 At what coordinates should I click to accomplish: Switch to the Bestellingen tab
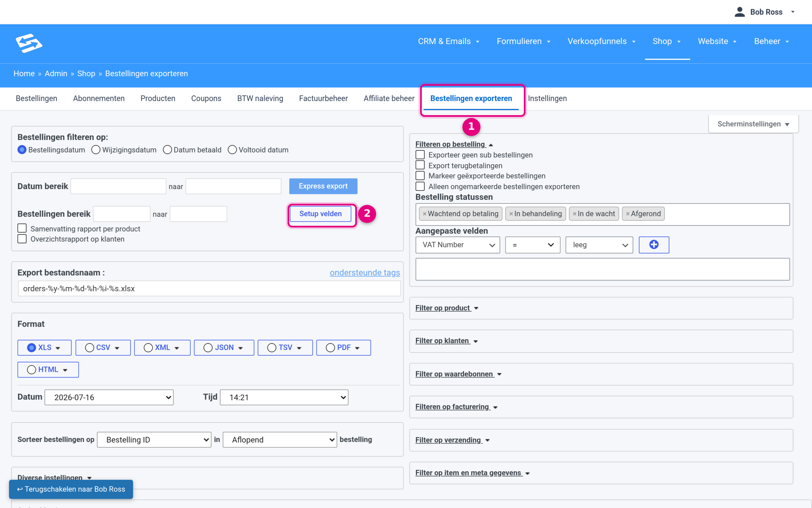[x=36, y=98]
